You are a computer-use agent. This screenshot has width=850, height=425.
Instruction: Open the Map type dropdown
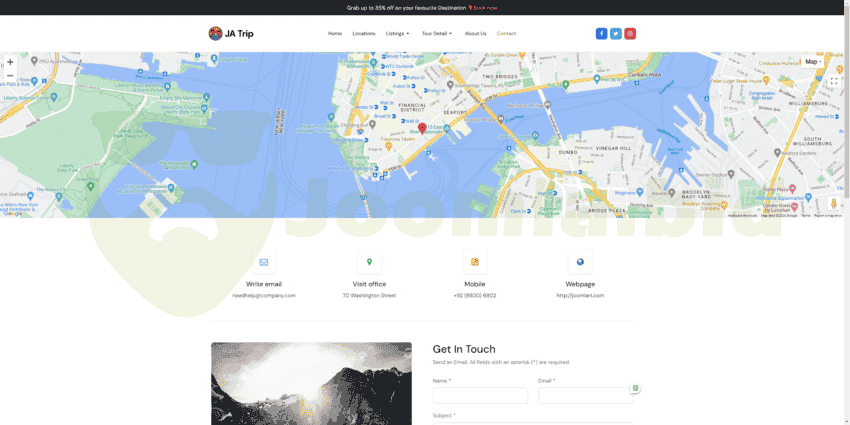[813, 62]
